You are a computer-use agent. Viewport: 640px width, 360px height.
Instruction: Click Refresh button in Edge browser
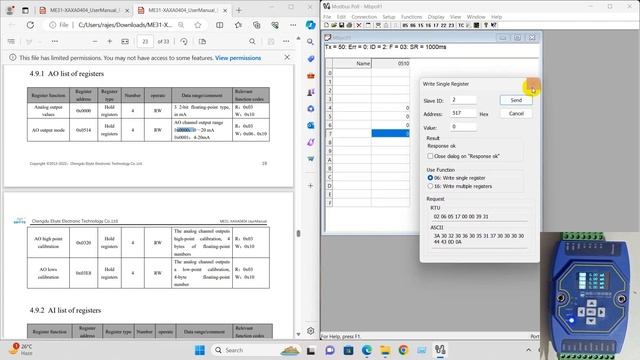point(30,25)
